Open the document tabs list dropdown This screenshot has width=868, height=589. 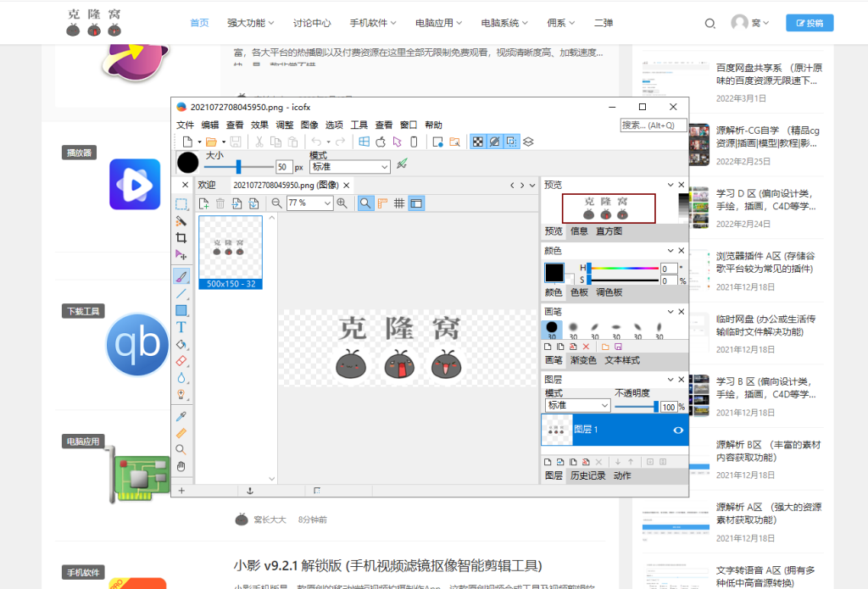(532, 186)
